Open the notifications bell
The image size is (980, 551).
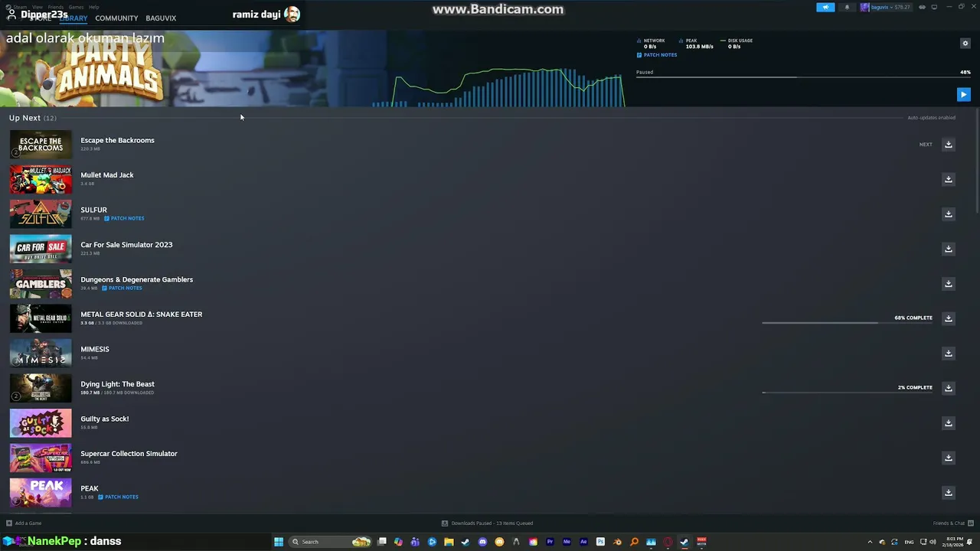pos(847,7)
